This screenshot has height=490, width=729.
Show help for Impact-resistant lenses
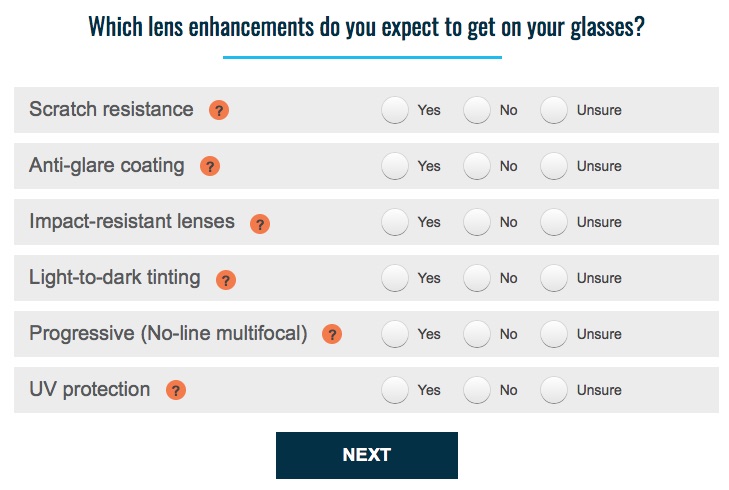(x=260, y=224)
